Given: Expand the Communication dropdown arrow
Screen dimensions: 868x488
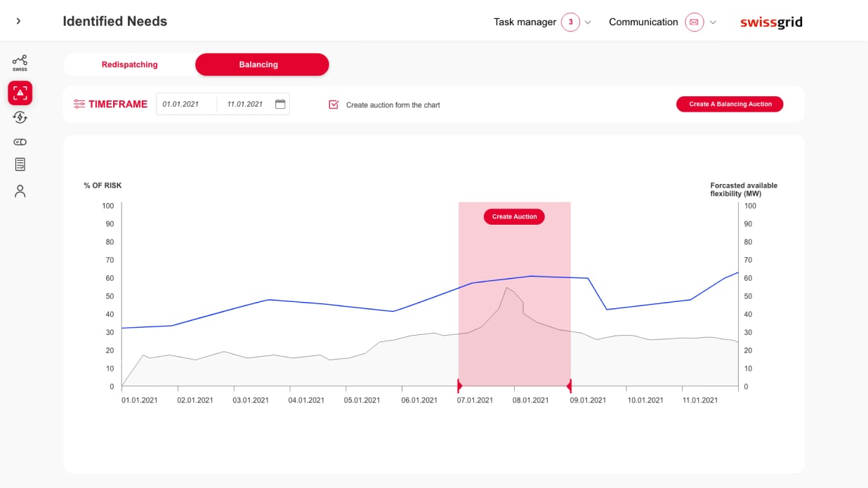Looking at the screenshot, I should click(x=713, y=22).
